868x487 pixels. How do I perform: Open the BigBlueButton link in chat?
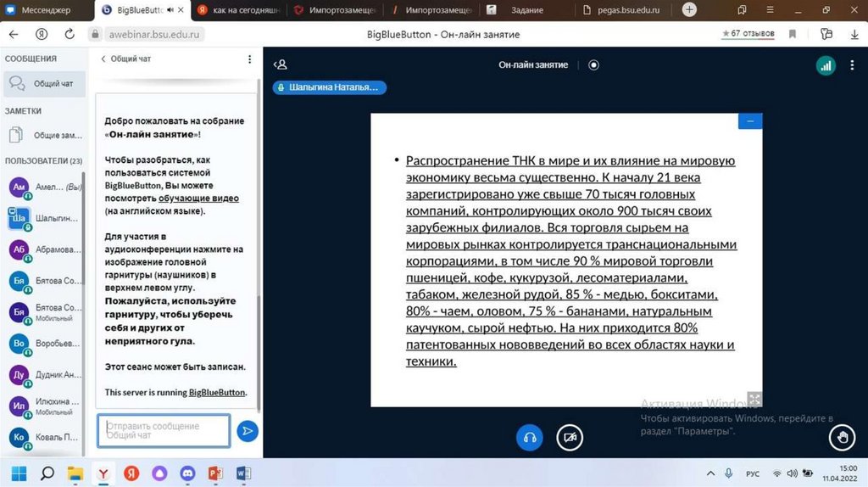click(x=217, y=392)
